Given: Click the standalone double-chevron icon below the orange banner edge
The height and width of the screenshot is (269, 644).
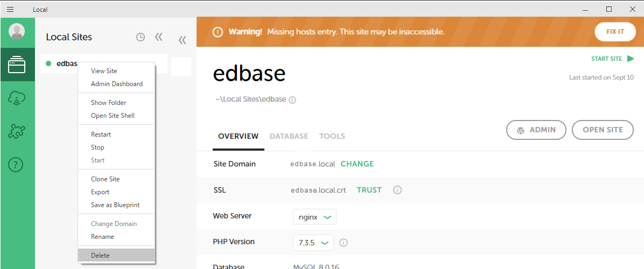Looking at the screenshot, I should tap(183, 40).
